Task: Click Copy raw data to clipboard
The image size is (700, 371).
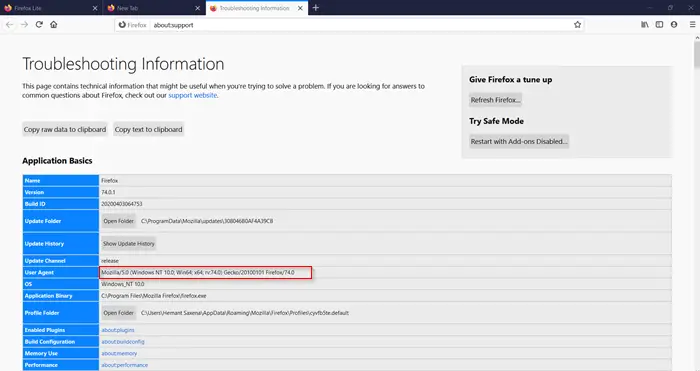Action: [65, 129]
